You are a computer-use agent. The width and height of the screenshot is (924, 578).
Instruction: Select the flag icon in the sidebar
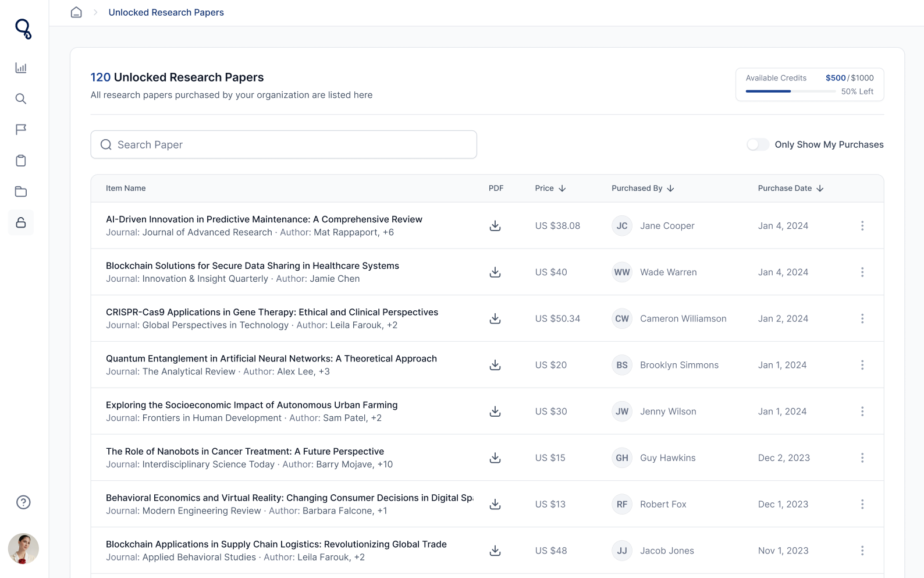21,130
